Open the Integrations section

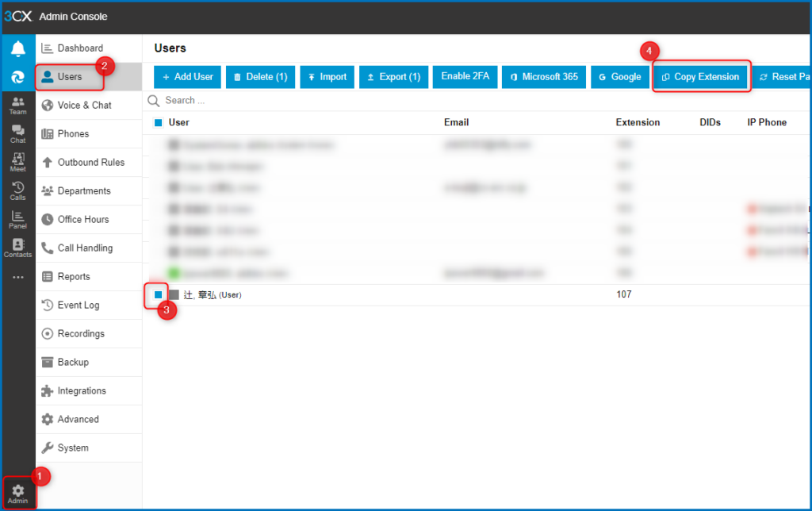click(89, 390)
